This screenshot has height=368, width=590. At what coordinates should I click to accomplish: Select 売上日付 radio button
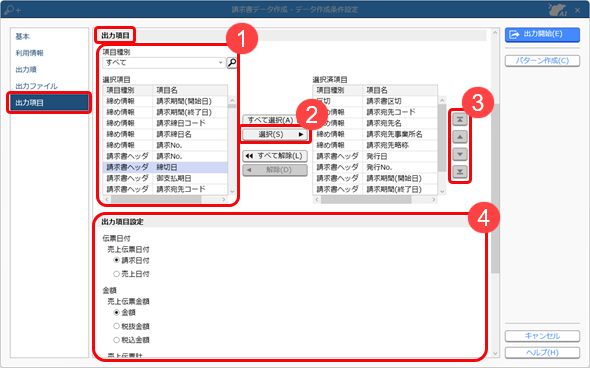(x=116, y=274)
